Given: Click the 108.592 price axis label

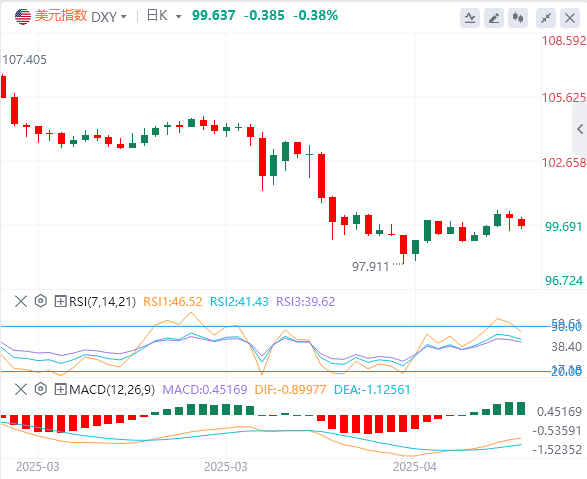Looking at the screenshot, I should (x=564, y=41).
